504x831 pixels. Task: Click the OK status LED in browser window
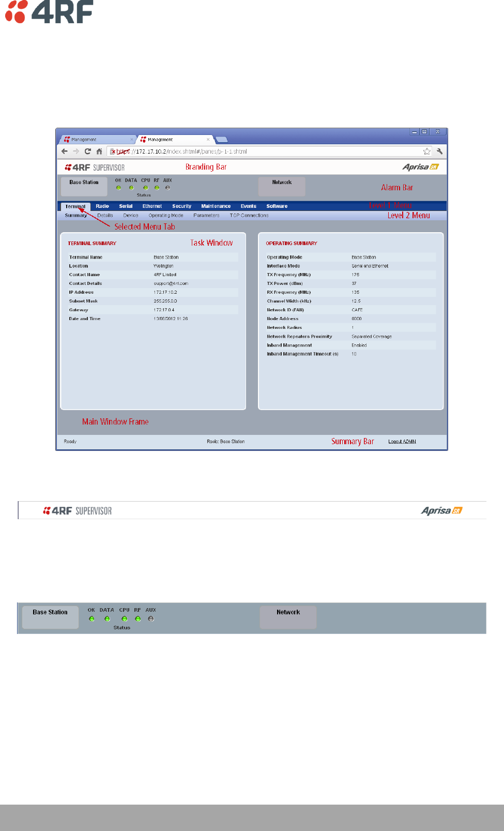pyautogui.click(x=118, y=188)
